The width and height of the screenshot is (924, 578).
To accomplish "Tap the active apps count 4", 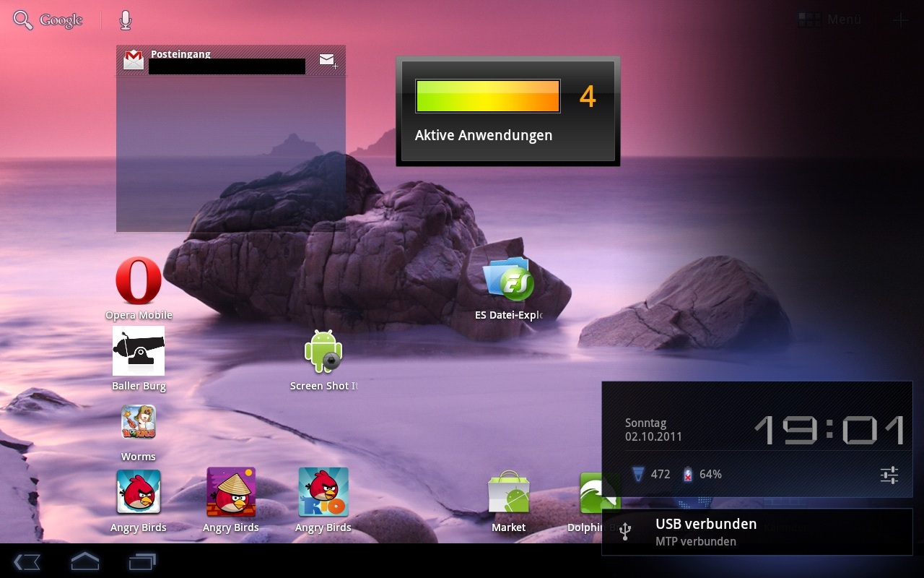I will point(588,97).
